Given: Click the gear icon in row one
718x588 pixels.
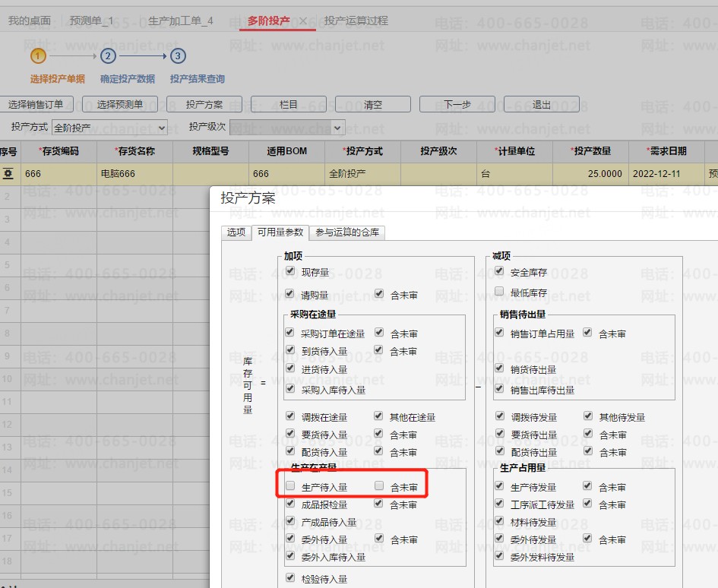Looking at the screenshot, I should point(8,174).
